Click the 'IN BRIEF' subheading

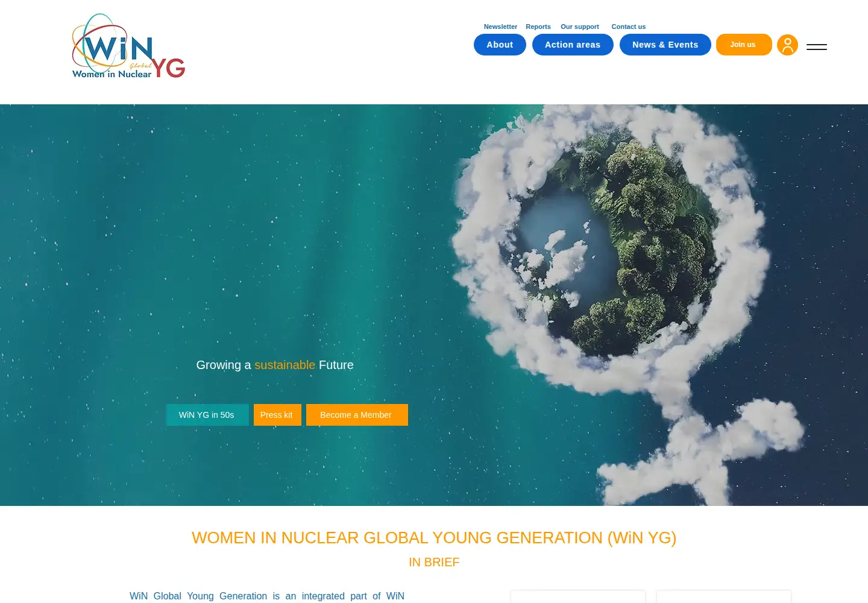(x=434, y=562)
